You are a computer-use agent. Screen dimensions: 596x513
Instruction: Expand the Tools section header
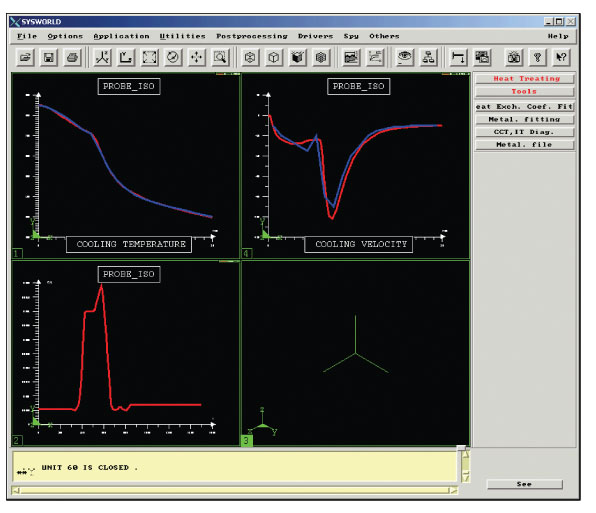click(x=525, y=92)
